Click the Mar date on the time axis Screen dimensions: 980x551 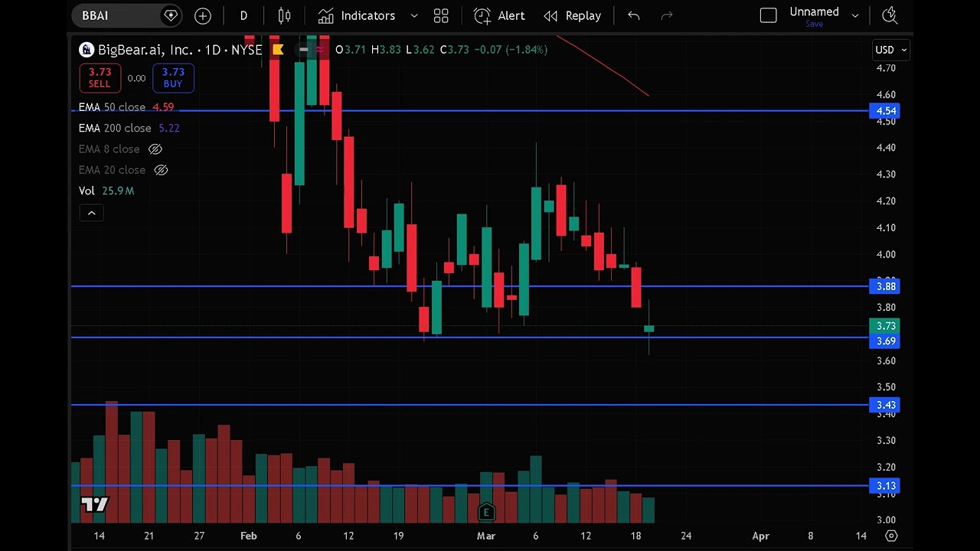486,536
